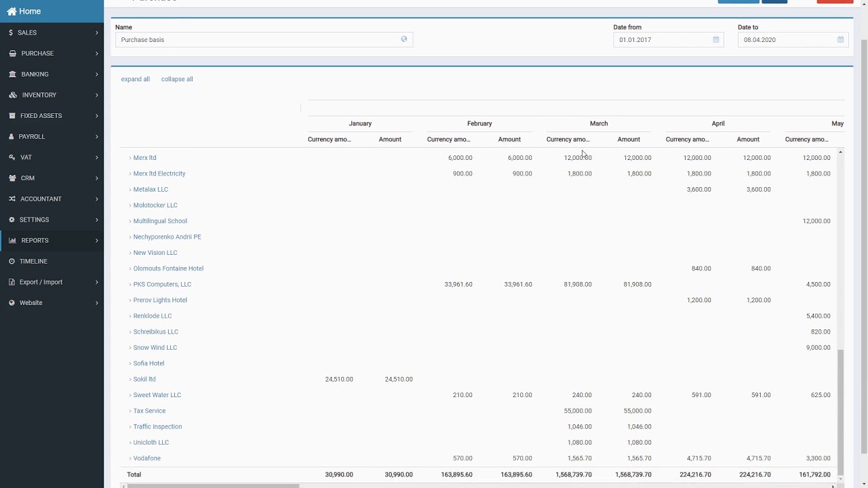Image resolution: width=868 pixels, height=488 pixels.
Task: Click the person icon beside PAYROLL
Action: [x=12, y=136]
